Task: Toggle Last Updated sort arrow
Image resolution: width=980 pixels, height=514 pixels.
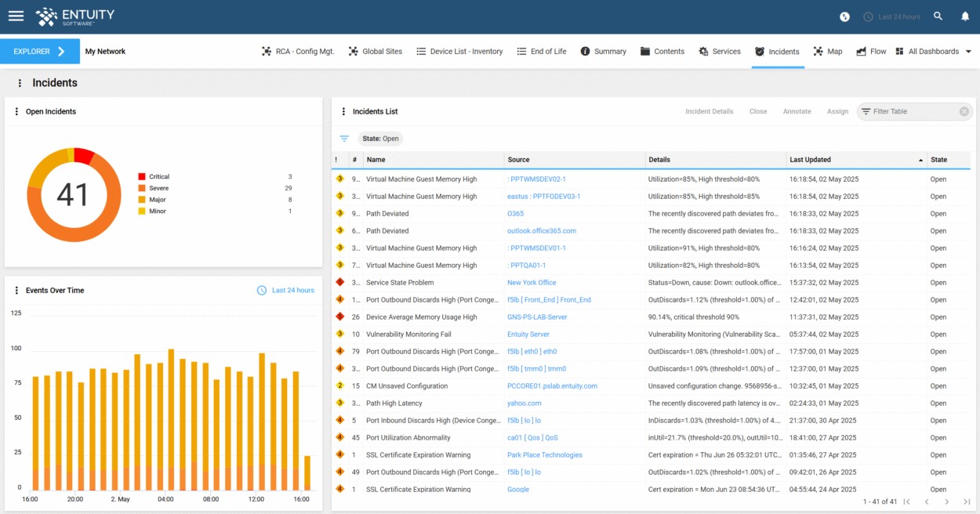Action: coord(920,160)
